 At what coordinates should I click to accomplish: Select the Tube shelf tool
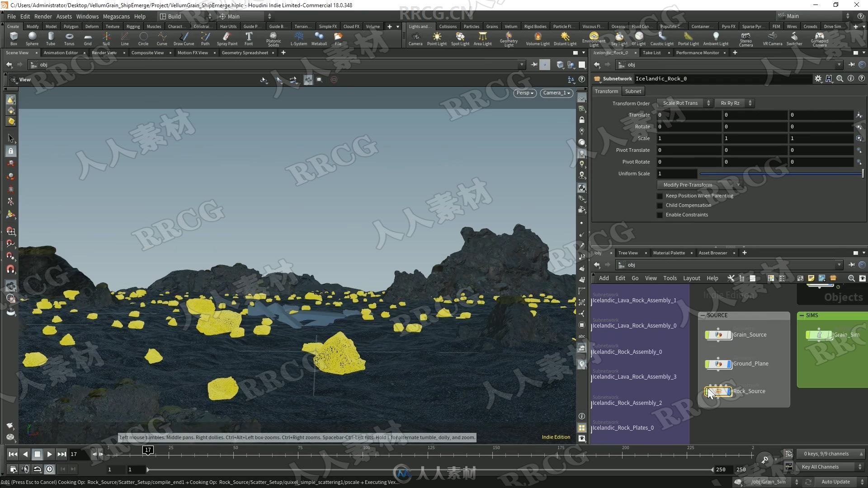click(x=51, y=38)
